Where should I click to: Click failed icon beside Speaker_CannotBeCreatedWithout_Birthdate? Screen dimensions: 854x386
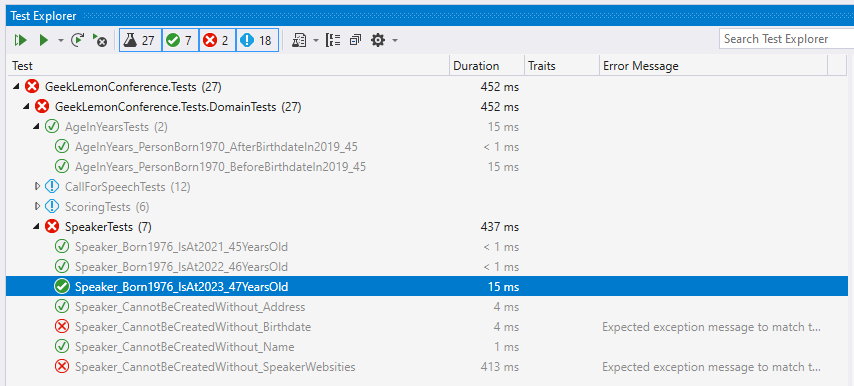62,327
